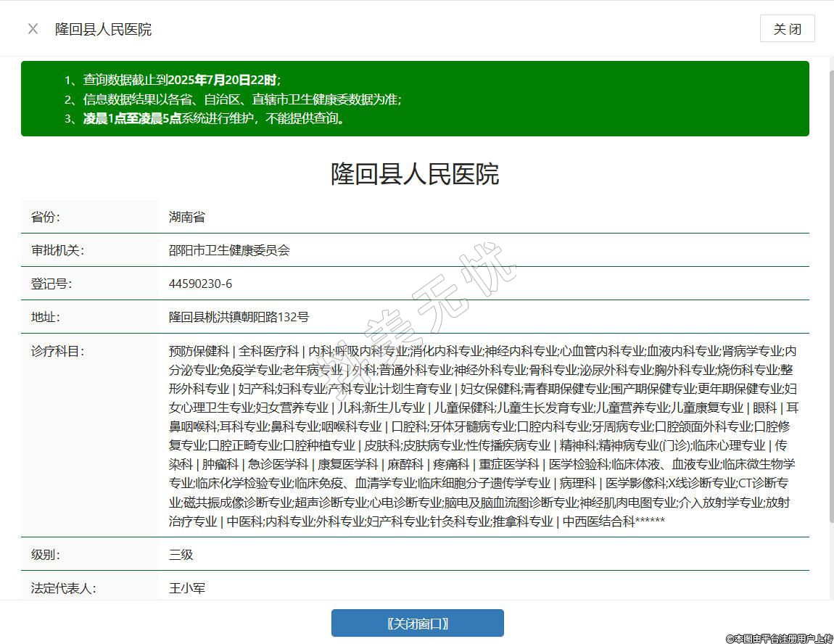
Task: Click the green notice line about 2025年7月20日22时
Action: tap(181, 80)
